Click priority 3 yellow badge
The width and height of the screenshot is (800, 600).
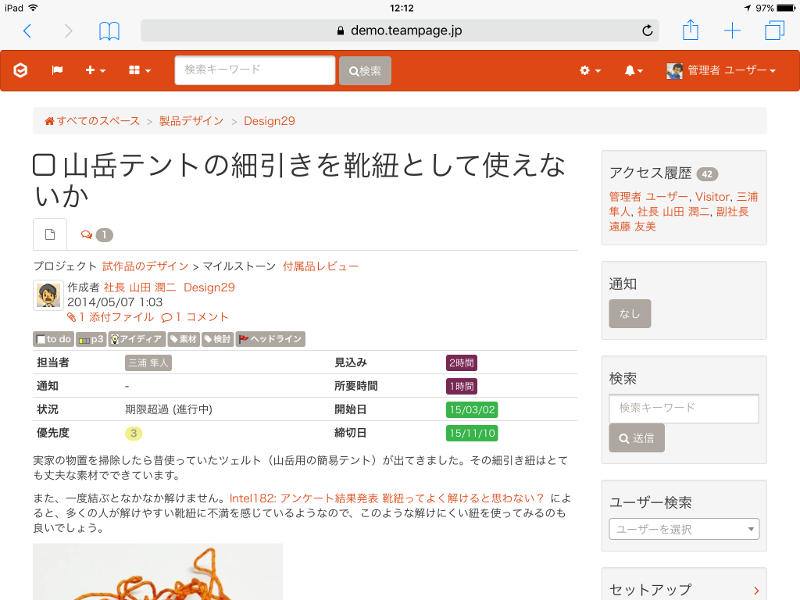point(133,433)
